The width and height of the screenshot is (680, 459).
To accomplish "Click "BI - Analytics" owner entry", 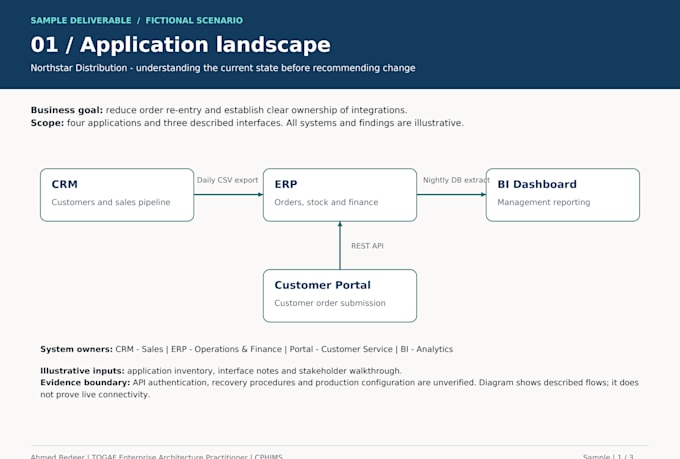I will coord(427,349).
